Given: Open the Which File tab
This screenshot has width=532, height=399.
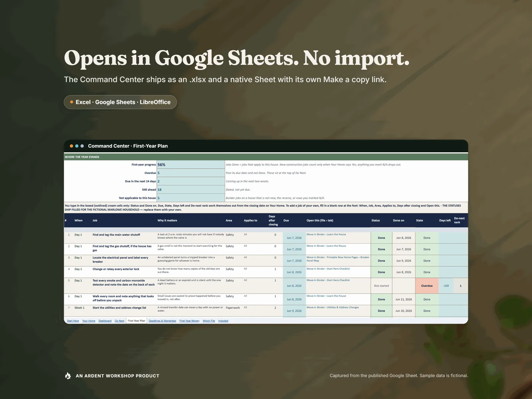Looking at the screenshot, I should coord(209,321).
